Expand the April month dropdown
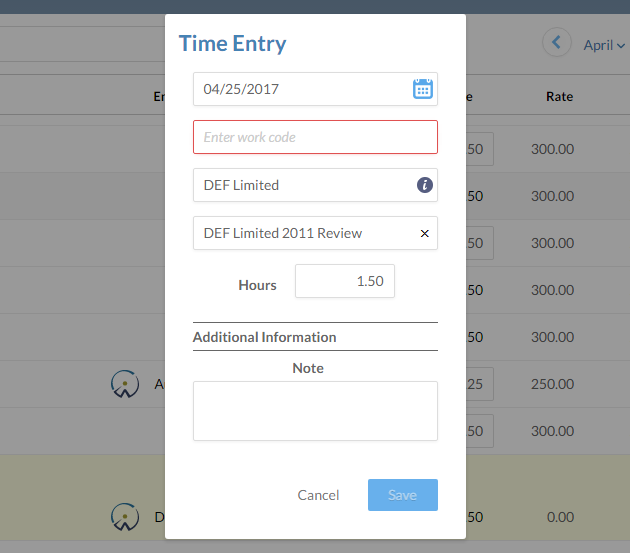The width and height of the screenshot is (630, 553). click(604, 45)
